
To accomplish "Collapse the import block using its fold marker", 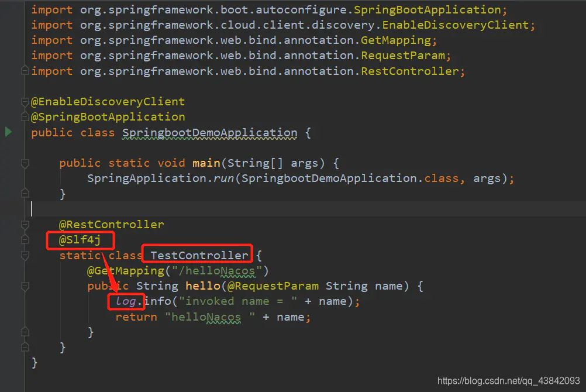I will click(x=25, y=70).
